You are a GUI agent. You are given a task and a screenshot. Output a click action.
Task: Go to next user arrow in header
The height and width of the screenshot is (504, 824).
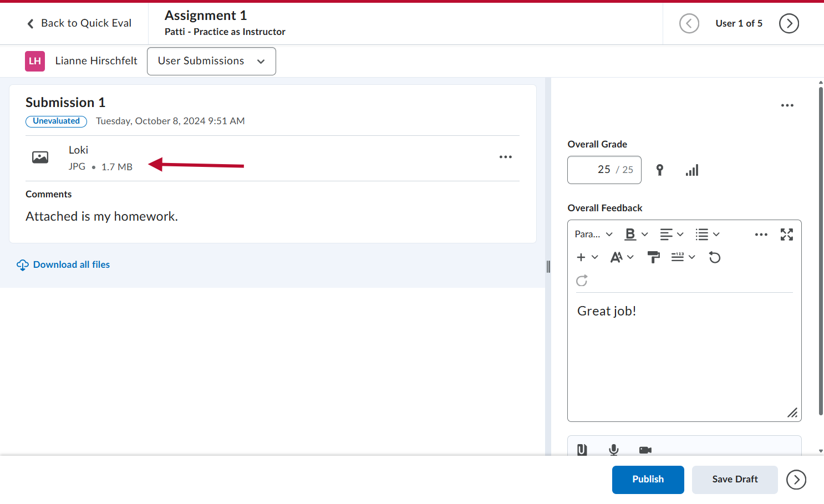(x=789, y=23)
